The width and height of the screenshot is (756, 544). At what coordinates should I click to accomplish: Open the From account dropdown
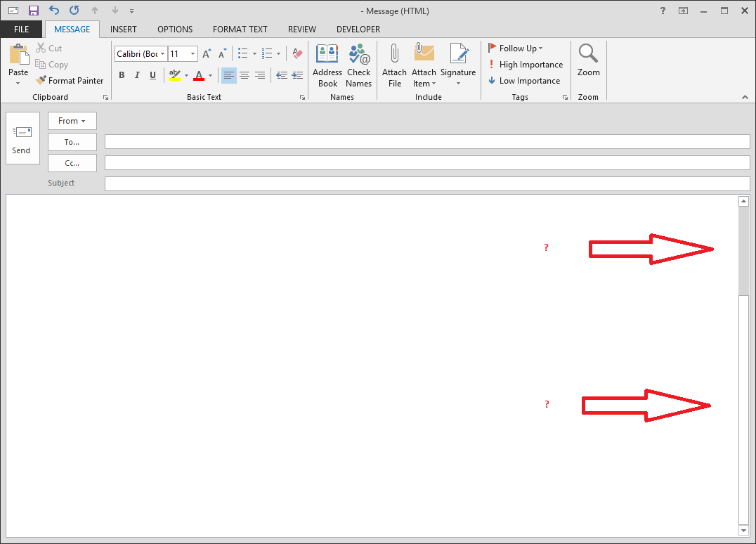coord(72,121)
